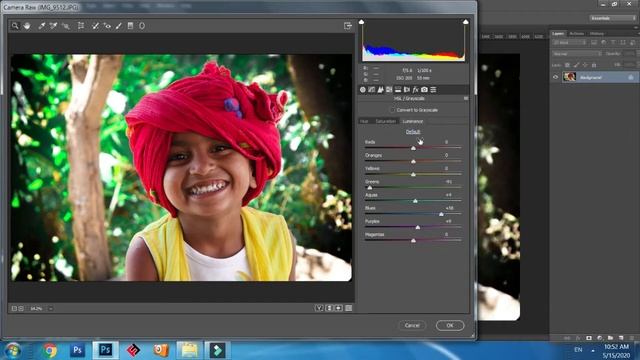Viewport: 640px width, 360px height.
Task: Open Google Chrome from the taskbar
Action: [x=50, y=351]
